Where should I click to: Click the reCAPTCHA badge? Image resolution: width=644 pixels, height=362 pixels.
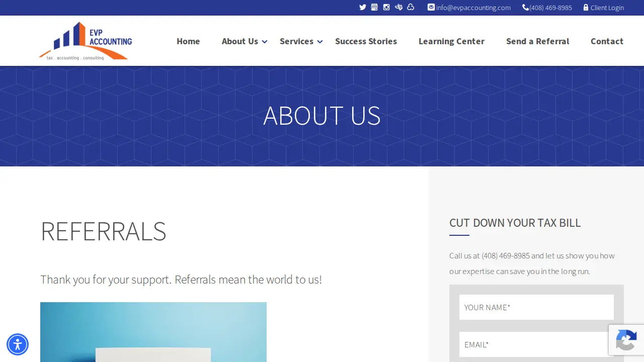click(x=626, y=340)
